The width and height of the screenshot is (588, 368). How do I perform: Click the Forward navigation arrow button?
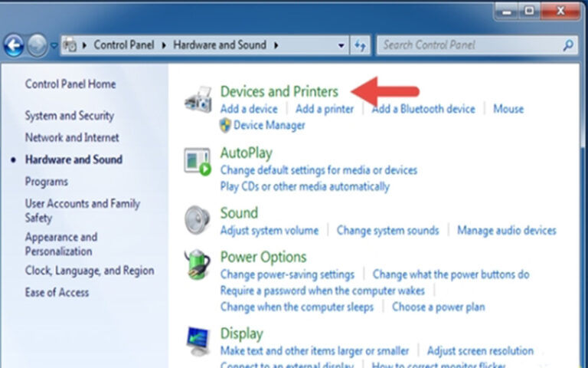(37, 45)
